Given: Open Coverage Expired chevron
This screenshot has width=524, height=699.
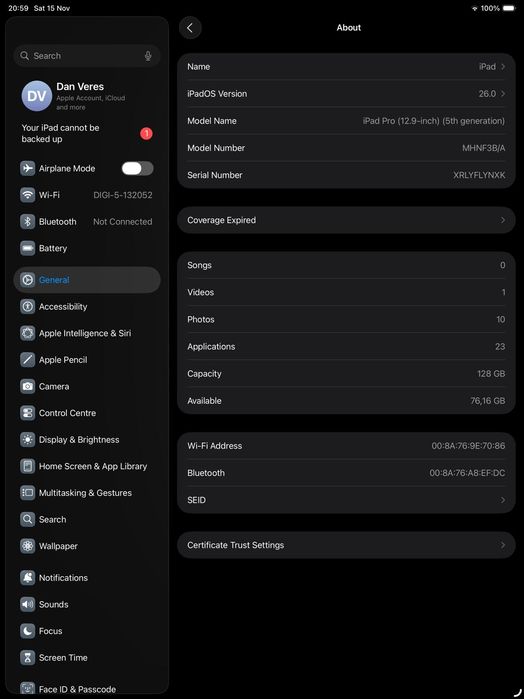Looking at the screenshot, I should 503,220.
